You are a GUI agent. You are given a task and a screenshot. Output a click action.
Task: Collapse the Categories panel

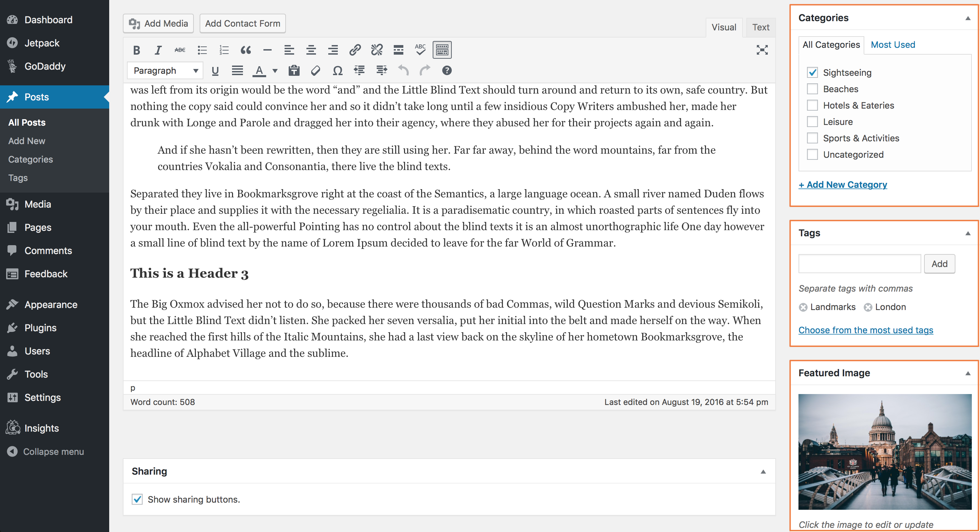point(967,18)
